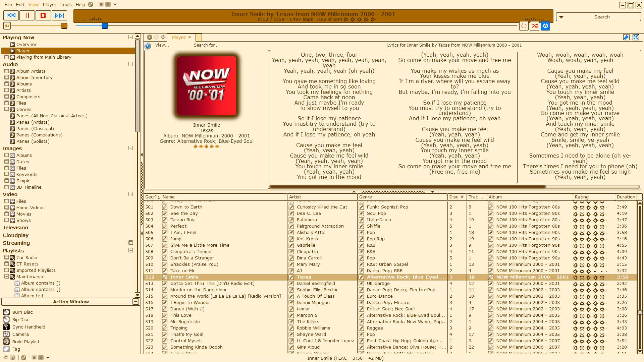Expand the Imported Playlists node

click(6, 270)
